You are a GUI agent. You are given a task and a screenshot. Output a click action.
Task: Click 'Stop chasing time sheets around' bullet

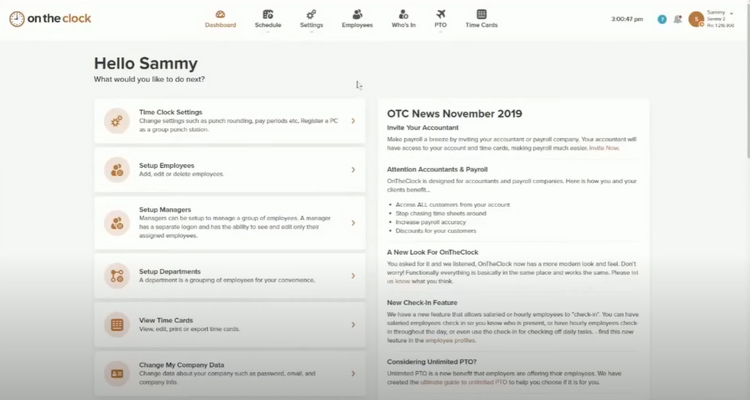point(441,213)
